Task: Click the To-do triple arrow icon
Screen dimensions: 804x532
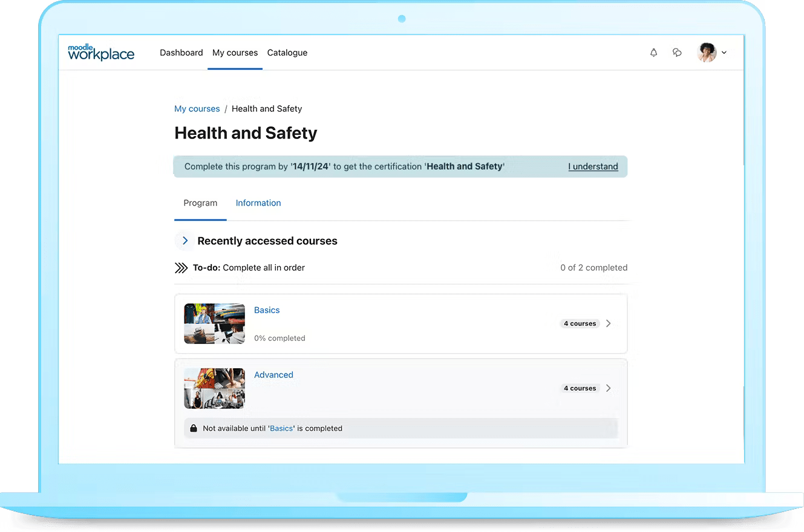Action: [x=181, y=268]
